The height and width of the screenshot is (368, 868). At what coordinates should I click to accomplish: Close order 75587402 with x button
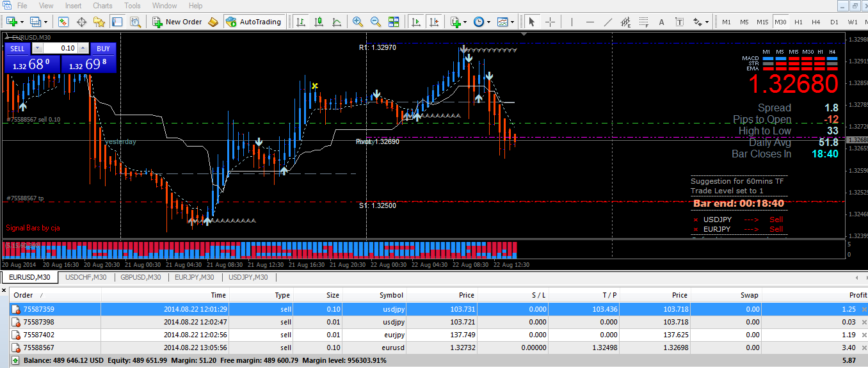pyautogui.click(x=864, y=335)
